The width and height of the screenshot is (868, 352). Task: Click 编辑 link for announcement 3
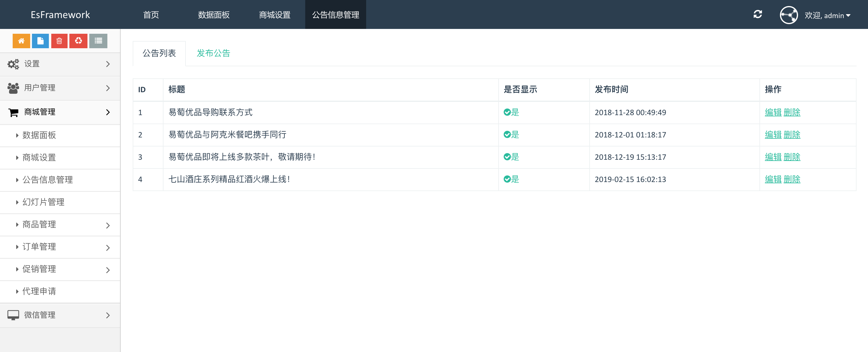[773, 157]
